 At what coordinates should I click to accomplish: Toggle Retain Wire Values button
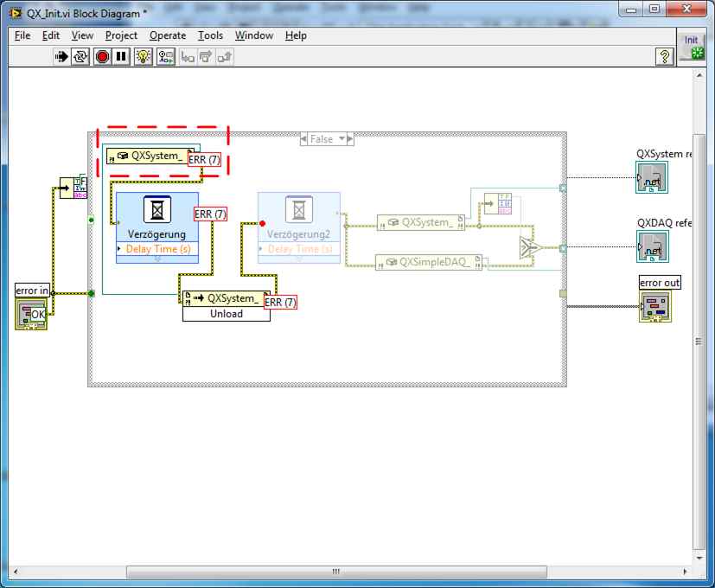click(x=165, y=56)
